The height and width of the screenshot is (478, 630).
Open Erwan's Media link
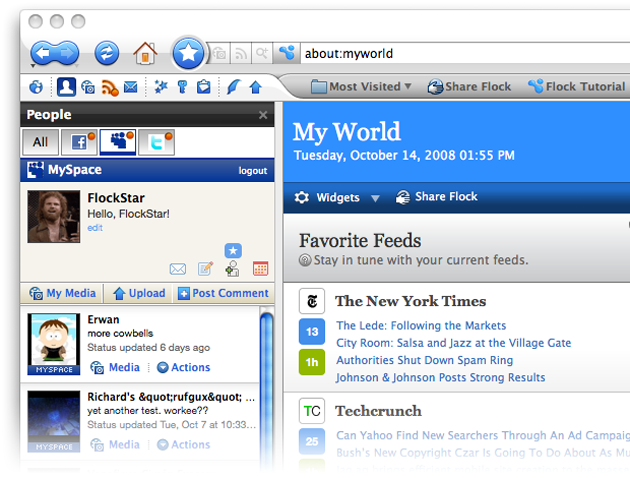115,368
